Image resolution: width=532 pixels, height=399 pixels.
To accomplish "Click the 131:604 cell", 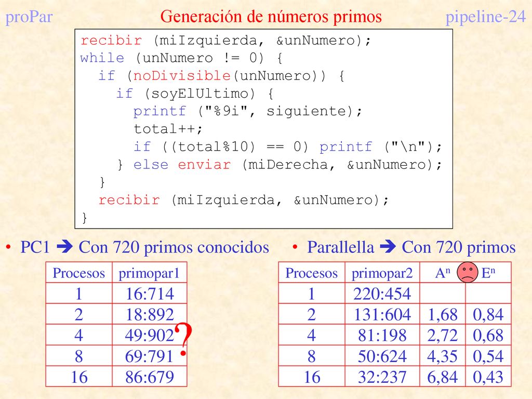I will [382, 314].
